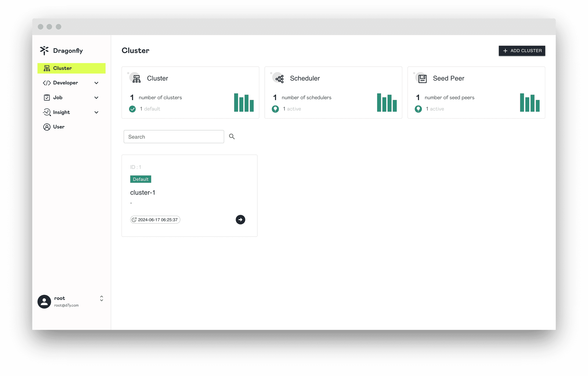Click the Seed Peer card bar chart
588x376 pixels.
coord(530,102)
